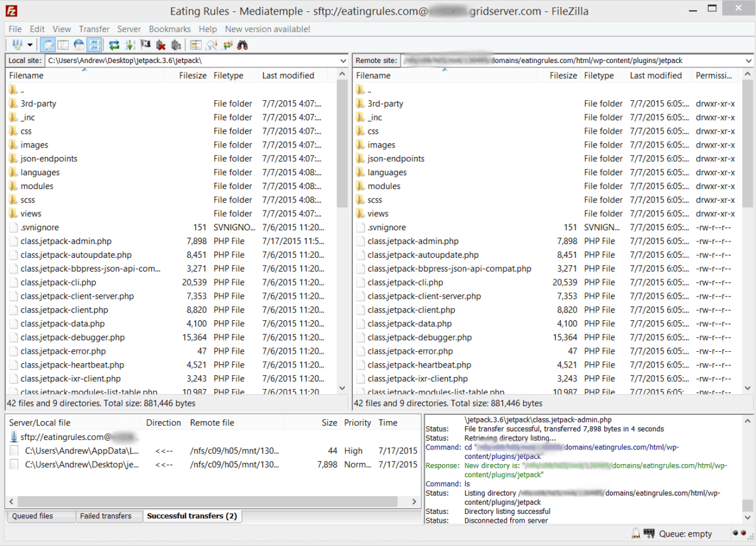Open the Local site path dropdown
This screenshot has width=756, height=546.
pyautogui.click(x=343, y=61)
